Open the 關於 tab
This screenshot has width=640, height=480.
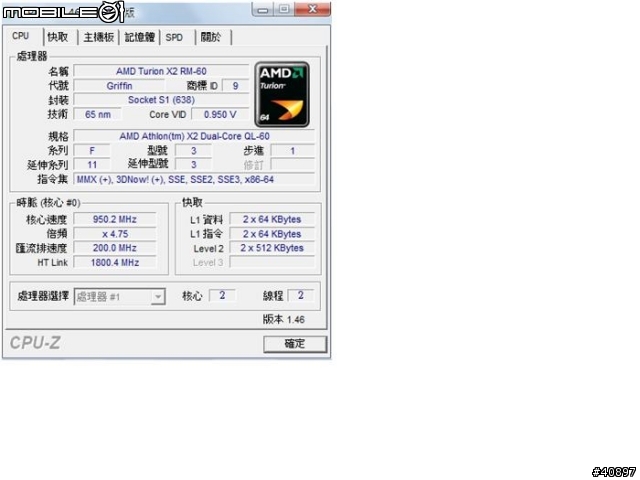click(x=211, y=37)
